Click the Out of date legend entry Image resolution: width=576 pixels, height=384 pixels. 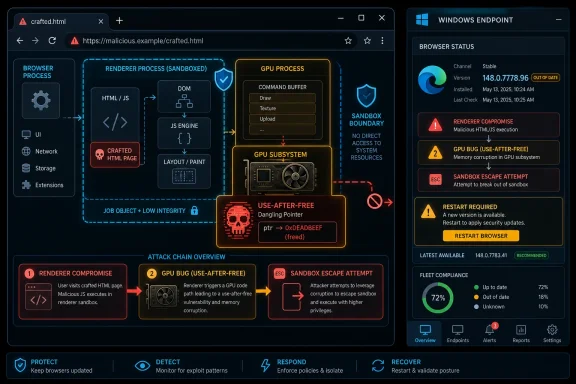[x=511, y=297]
